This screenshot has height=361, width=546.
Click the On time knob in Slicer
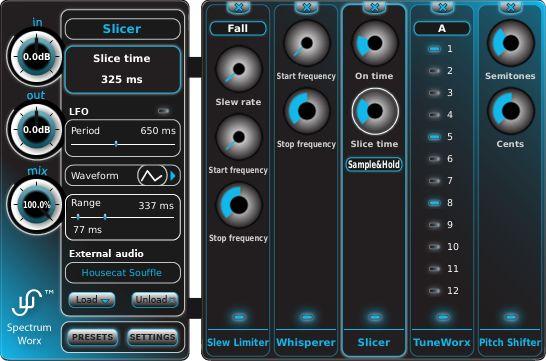pos(374,43)
